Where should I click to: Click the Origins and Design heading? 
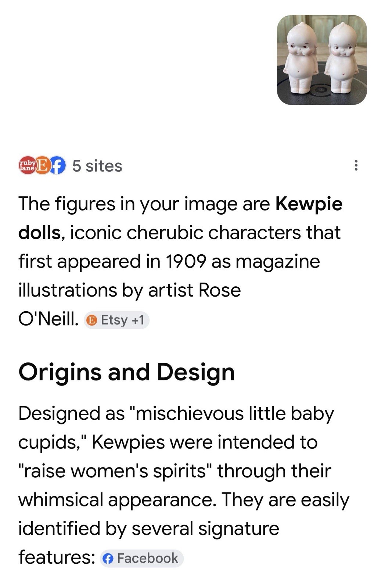pyautogui.click(x=127, y=372)
